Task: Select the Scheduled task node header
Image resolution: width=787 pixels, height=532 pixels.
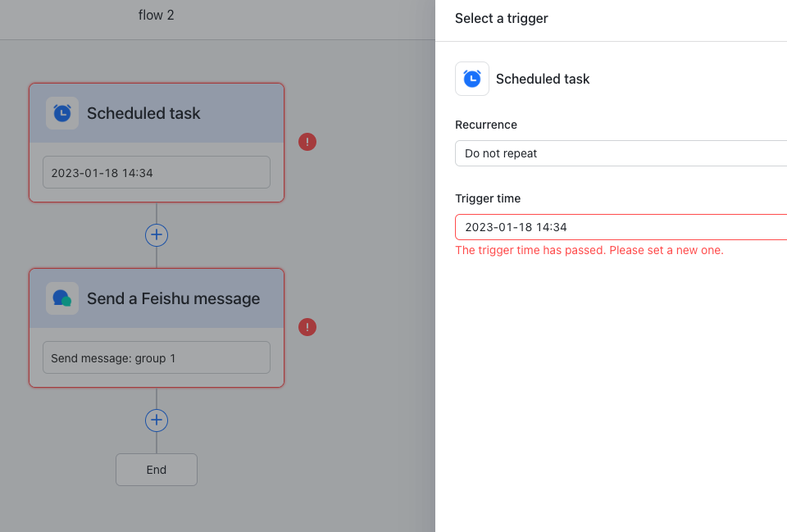Action: [156, 113]
